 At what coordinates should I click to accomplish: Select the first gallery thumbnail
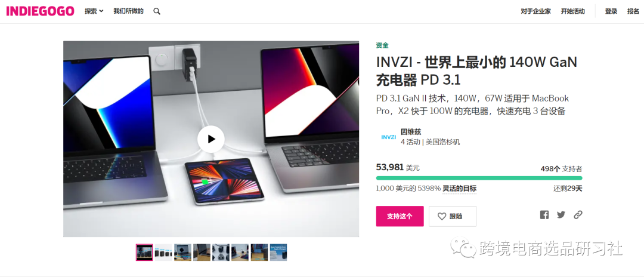point(144,253)
